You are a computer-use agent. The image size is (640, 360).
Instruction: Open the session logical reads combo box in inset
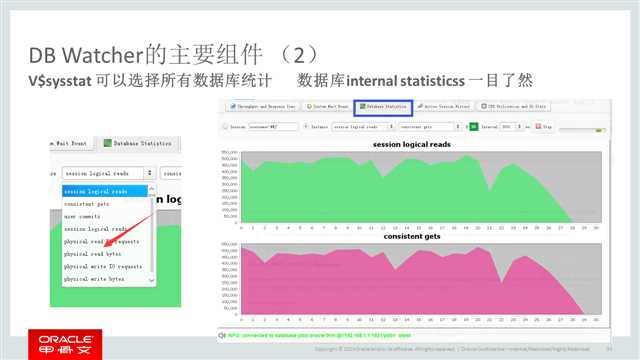pyautogui.click(x=108, y=173)
